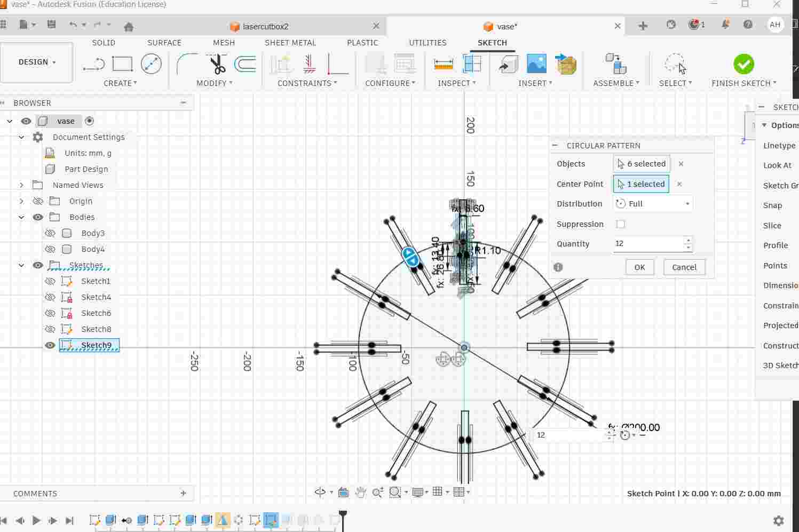Click the Select tool icon
Screen dimensions: 799x532
[675, 64]
